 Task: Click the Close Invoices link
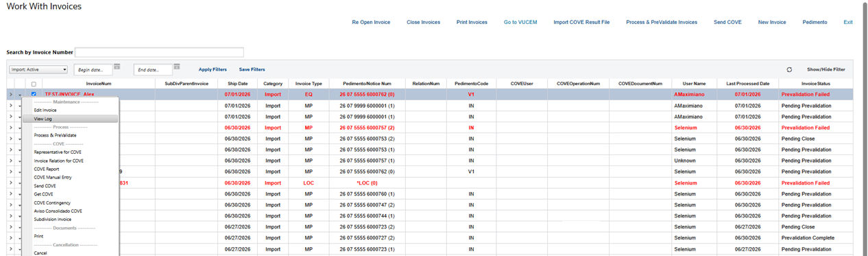pyautogui.click(x=423, y=22)
